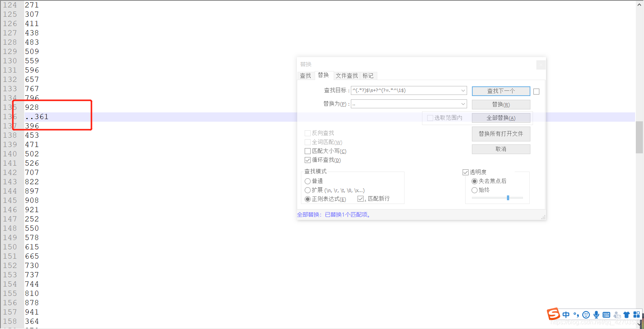The image size is (644, 329).
Task: Toggle the 中 Chinese/English input mode
Action: (x=566, y=314)
